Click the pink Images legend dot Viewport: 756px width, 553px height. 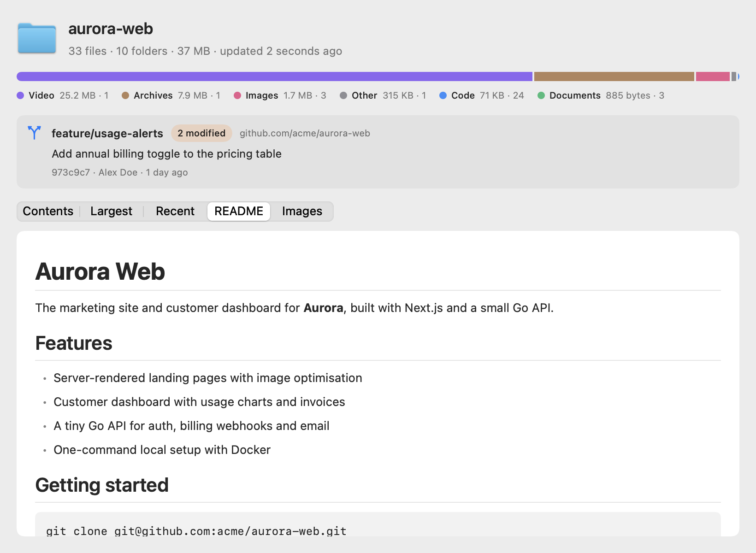coord(237,95)
